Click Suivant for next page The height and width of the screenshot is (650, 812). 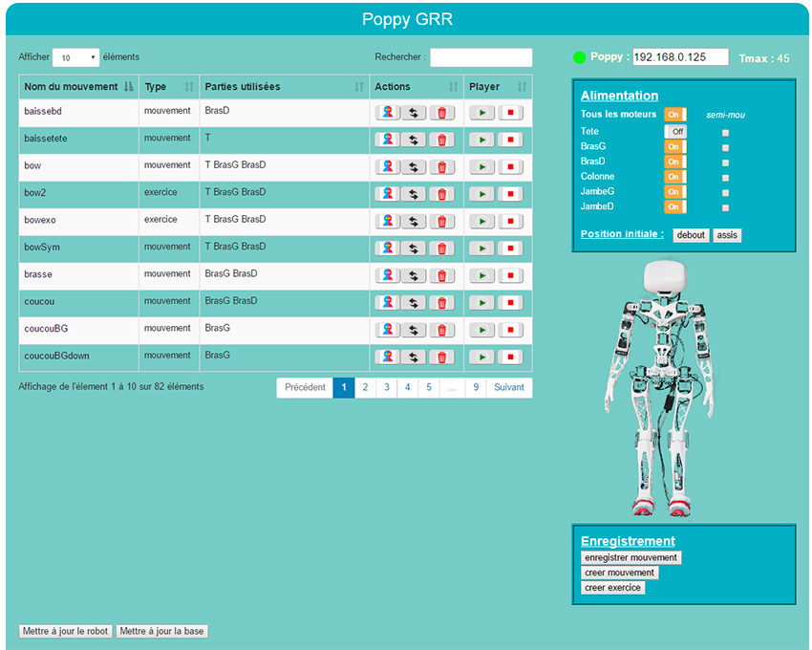[509, 387]
